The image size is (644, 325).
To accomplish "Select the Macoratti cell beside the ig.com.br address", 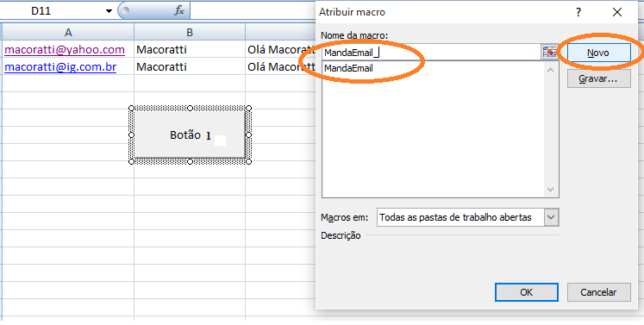I will [x=190, y=66].
